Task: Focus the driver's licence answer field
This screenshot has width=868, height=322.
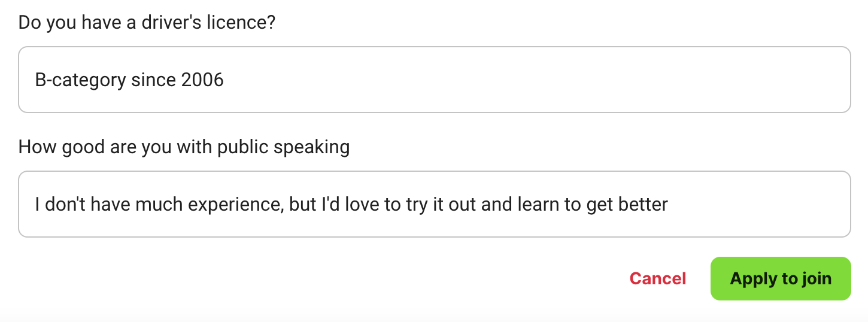Action: pos(434,80)
